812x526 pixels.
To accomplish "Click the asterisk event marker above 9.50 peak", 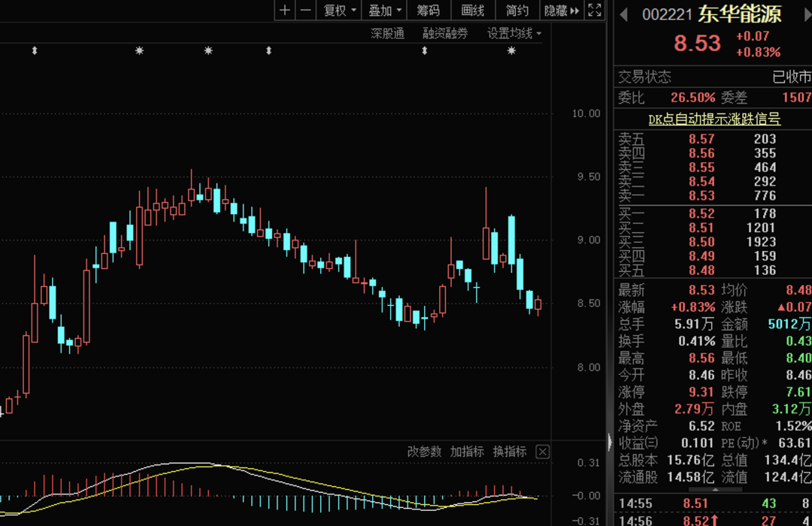I will pos(208,51).
